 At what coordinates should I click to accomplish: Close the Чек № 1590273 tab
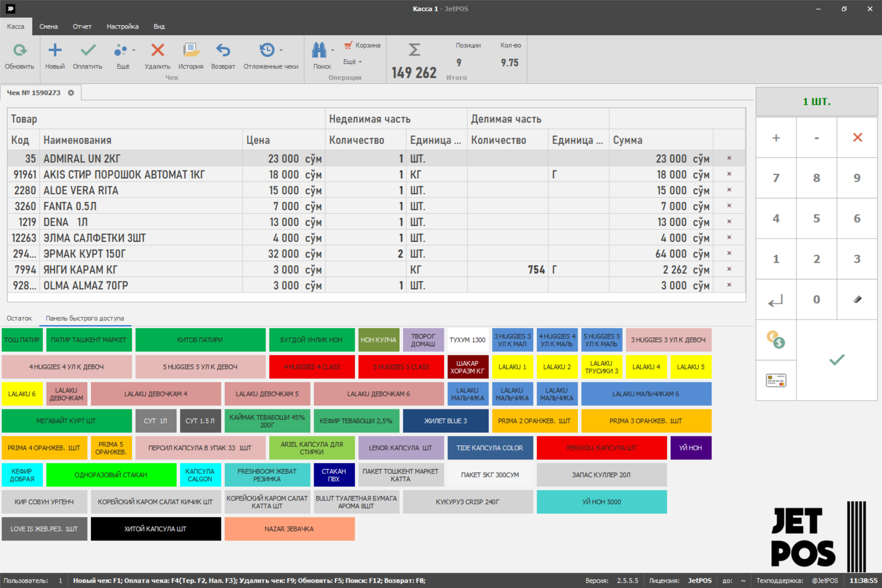[71, 93]
